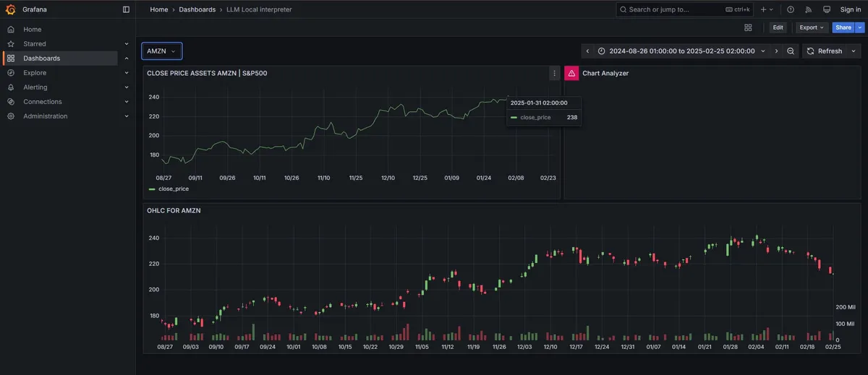The image size is (868, 375).
Task: Focus the Search or jump to field
Action: pyautogui.click(x=685, y=9)
